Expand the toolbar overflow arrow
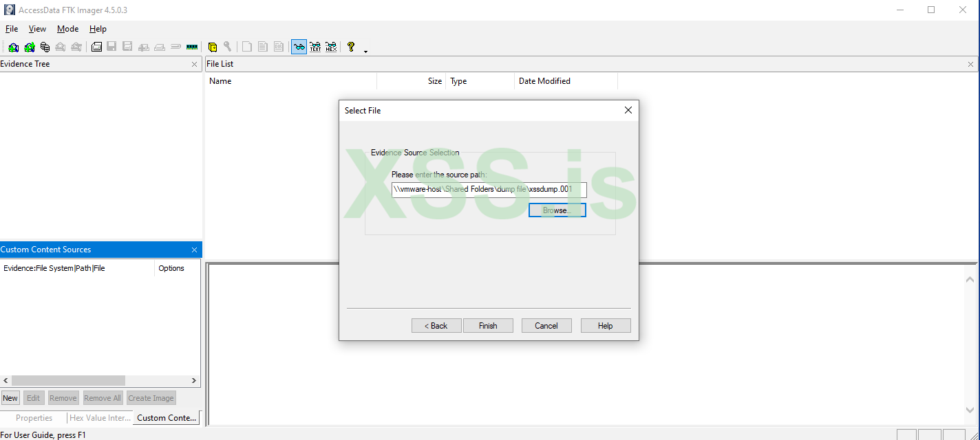 (x=365, y=48)
